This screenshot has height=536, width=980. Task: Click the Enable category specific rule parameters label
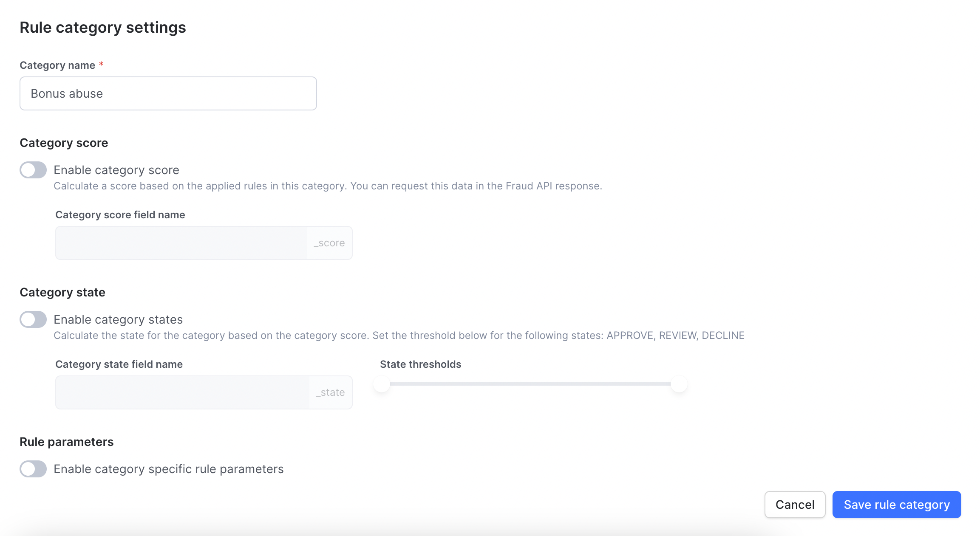coord(169,469)
